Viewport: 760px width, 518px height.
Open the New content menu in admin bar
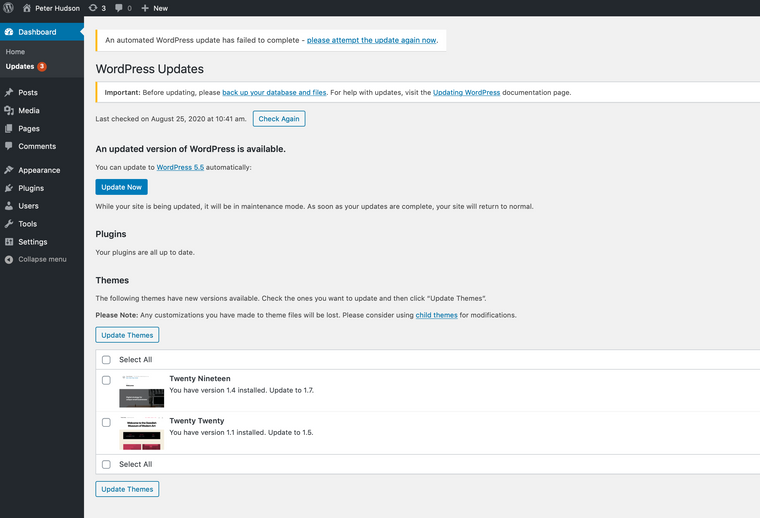tap(154, 8)
